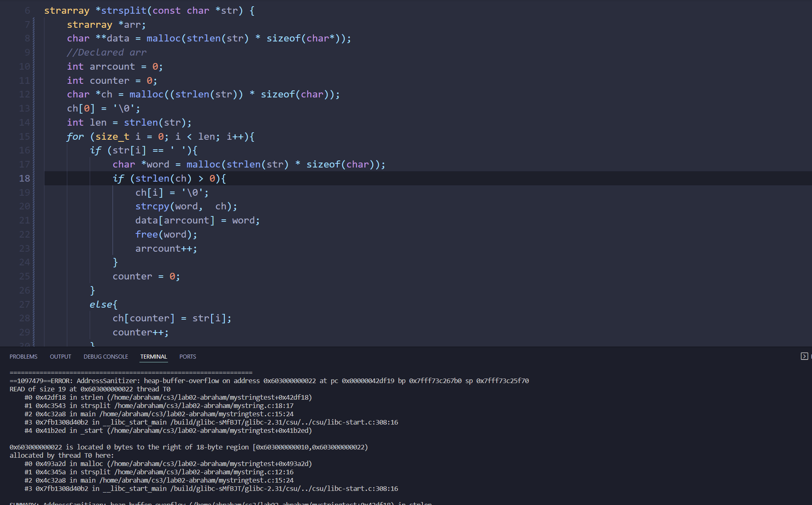Click the arrcount++ statement

click(x=166, y=248)
